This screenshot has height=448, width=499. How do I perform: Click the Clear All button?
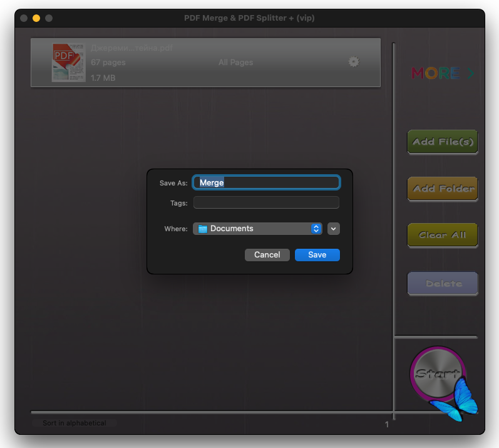click(443, 235)
